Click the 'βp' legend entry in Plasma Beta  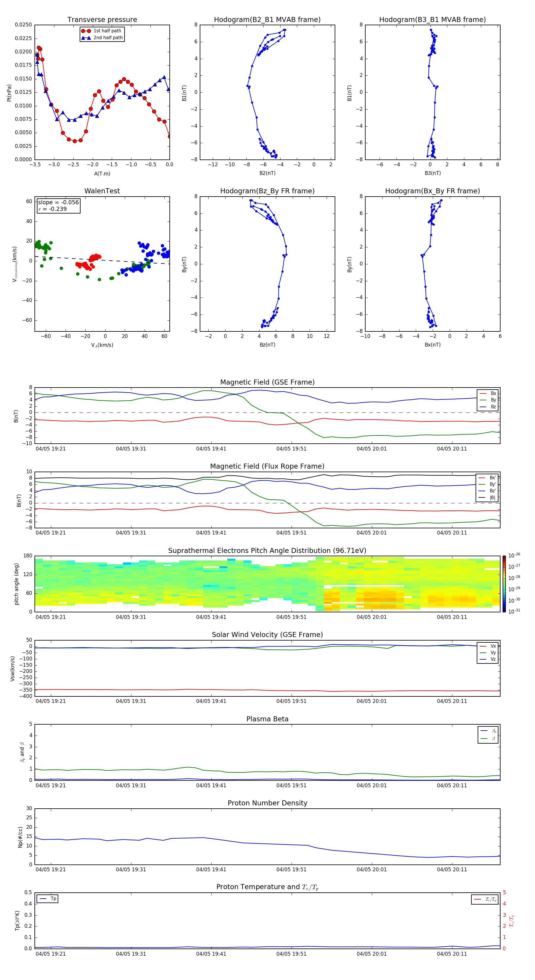tap(489, 731)
